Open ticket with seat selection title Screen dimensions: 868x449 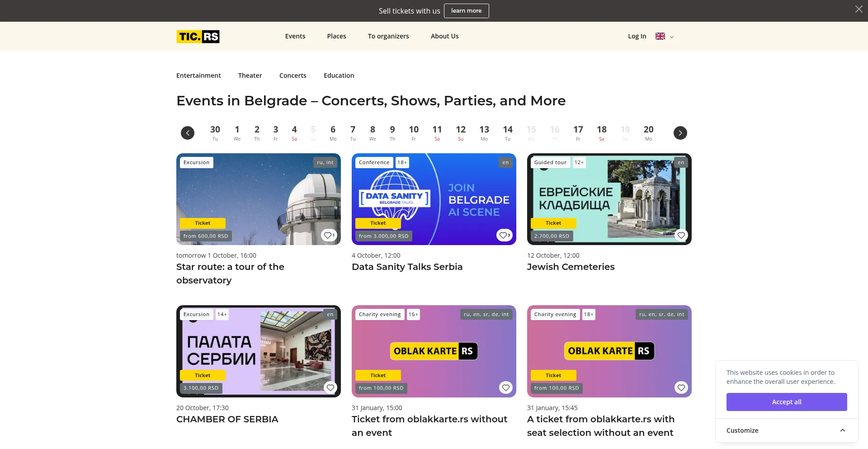pos(601,426)
